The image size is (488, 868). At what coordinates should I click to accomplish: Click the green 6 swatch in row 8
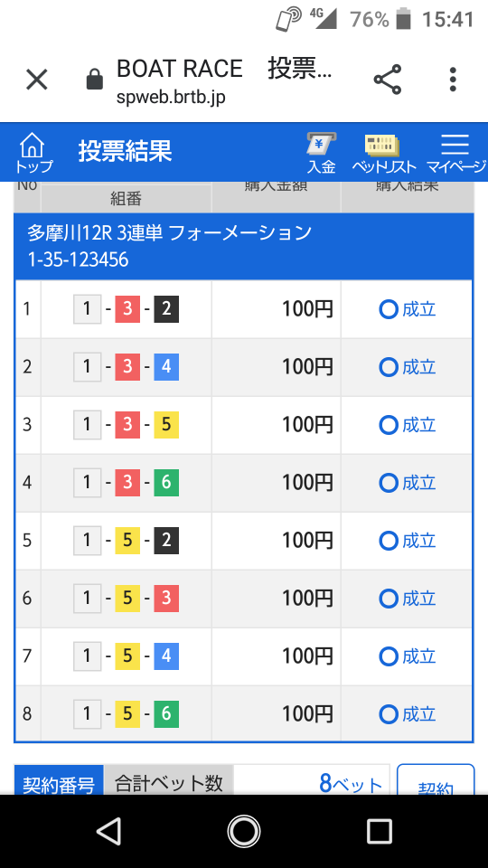click(166, 714)
